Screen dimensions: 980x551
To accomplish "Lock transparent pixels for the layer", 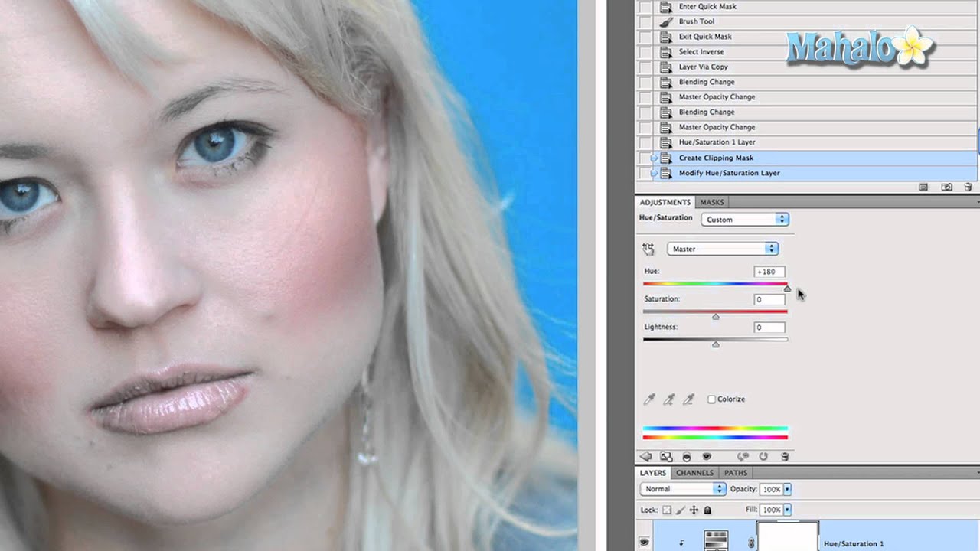I will pos(667,510).
